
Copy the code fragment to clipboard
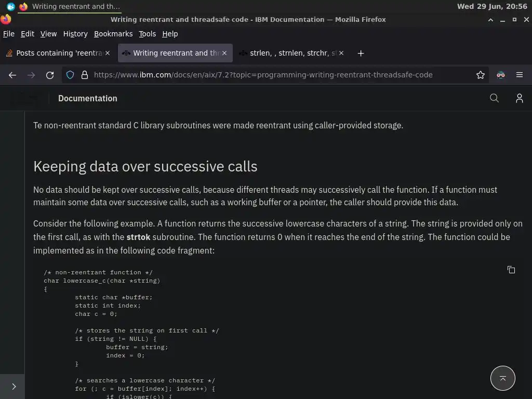click(511, 270)
